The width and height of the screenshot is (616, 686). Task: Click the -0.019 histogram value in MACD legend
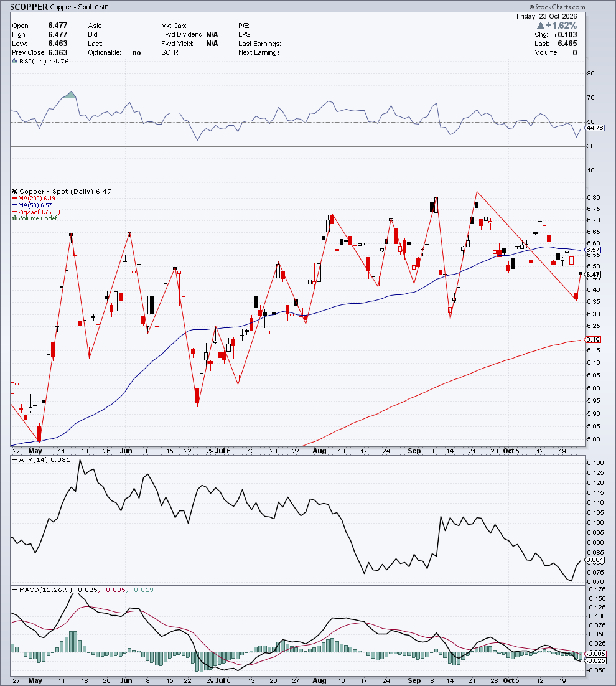[x=142, y=590]
